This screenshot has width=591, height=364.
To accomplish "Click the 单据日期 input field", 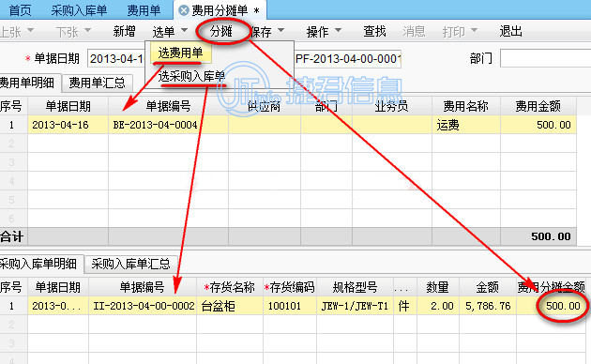I will [115, 59].
